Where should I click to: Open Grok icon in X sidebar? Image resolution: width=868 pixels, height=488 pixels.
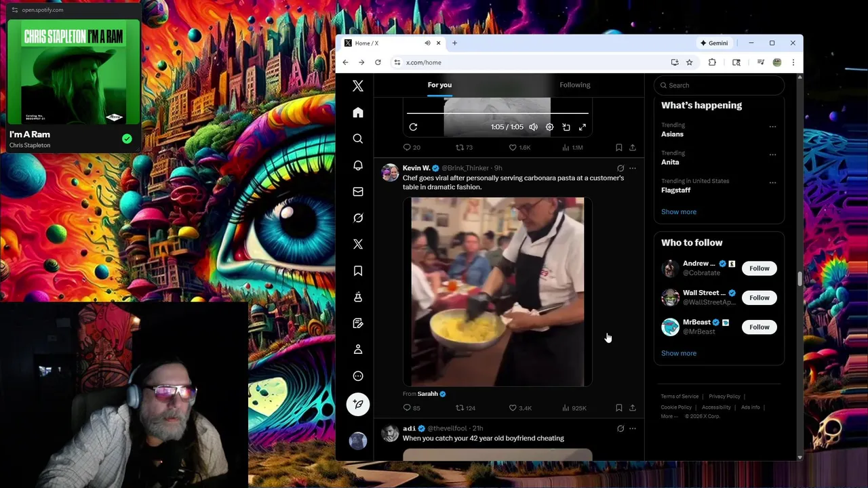click(358, 218)
